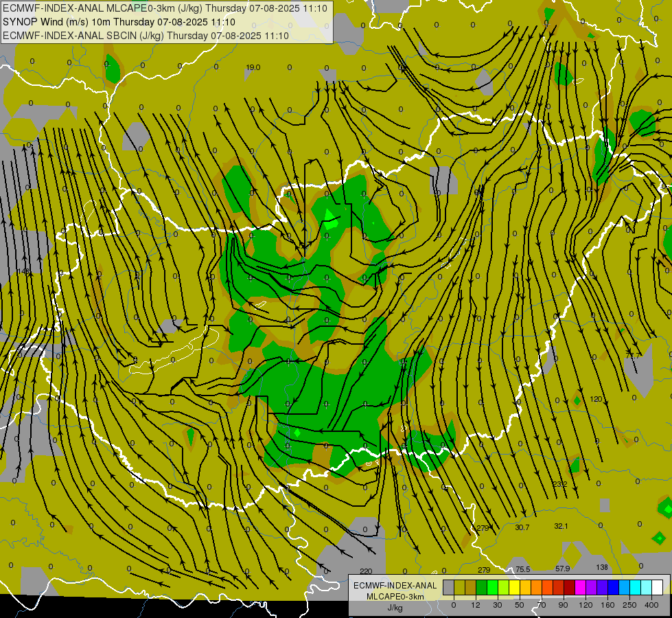This screenshot has width=672, height=618.
Task: Click the 32.1 value on the map
Action: tap(561, 526)
